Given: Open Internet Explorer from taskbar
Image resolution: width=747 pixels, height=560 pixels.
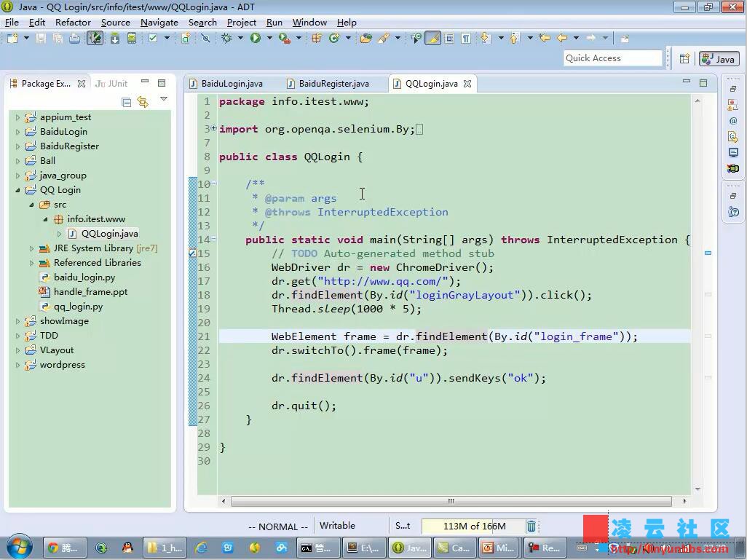Looking at the screenshot, I should pyautogui.click(x=201, y=548).
